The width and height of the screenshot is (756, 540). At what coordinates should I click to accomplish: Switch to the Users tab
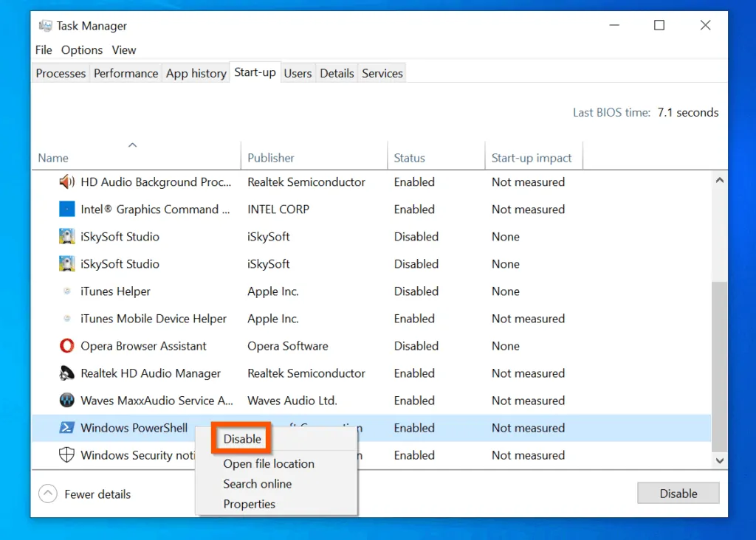pos(298,73)
